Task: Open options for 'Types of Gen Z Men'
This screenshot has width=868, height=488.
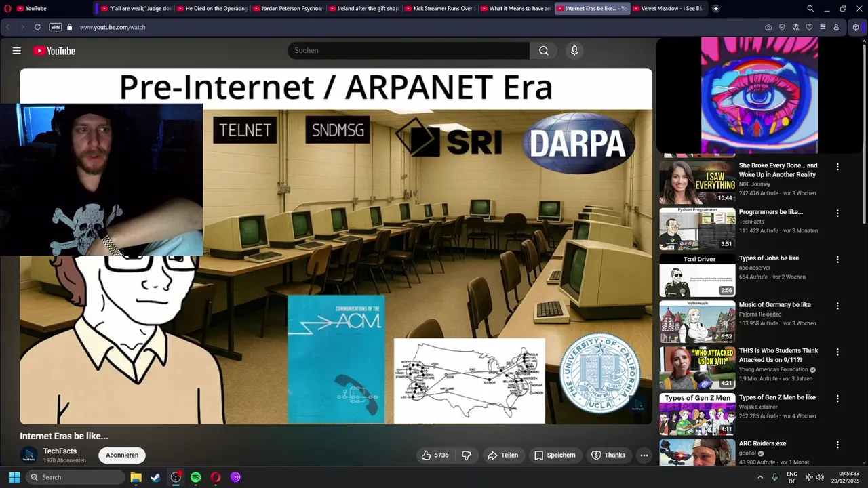Action: coord(837,399)
